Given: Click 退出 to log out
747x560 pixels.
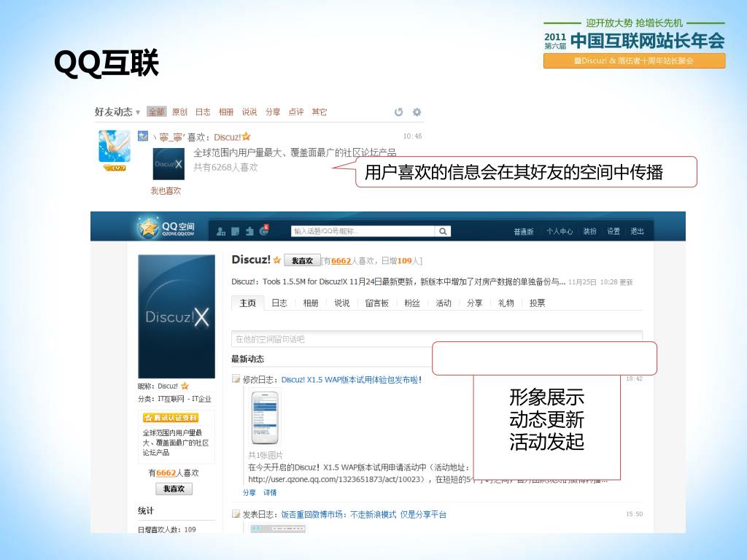Looking at the screenshot, I should click(637, 231).
